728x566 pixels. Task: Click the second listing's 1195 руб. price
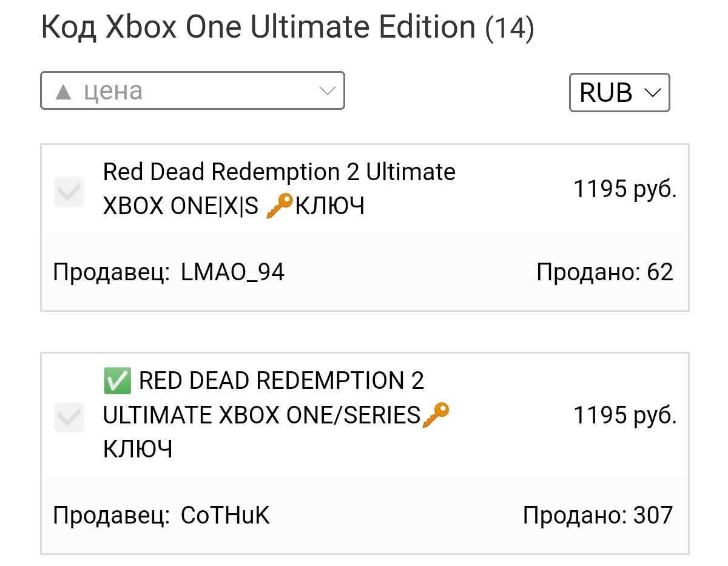click(x=625, y=416)
